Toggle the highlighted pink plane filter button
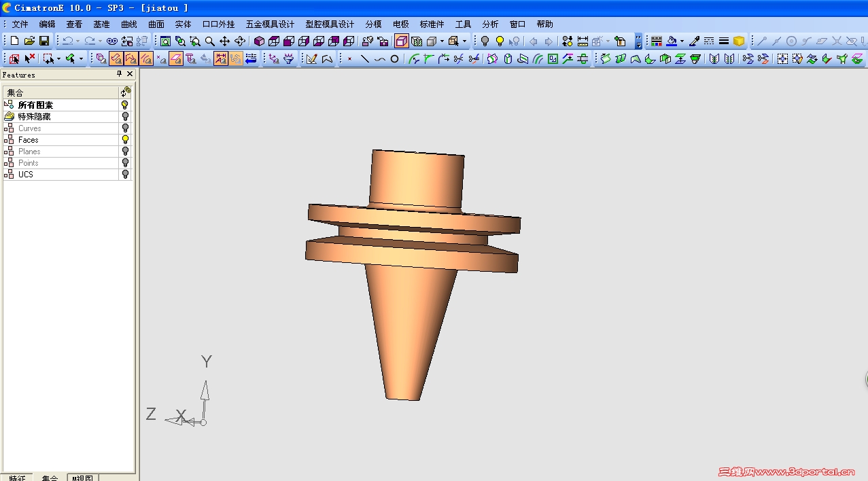This screenshot has width=868, height=481. pyautogui.click(x=175, y=59)
